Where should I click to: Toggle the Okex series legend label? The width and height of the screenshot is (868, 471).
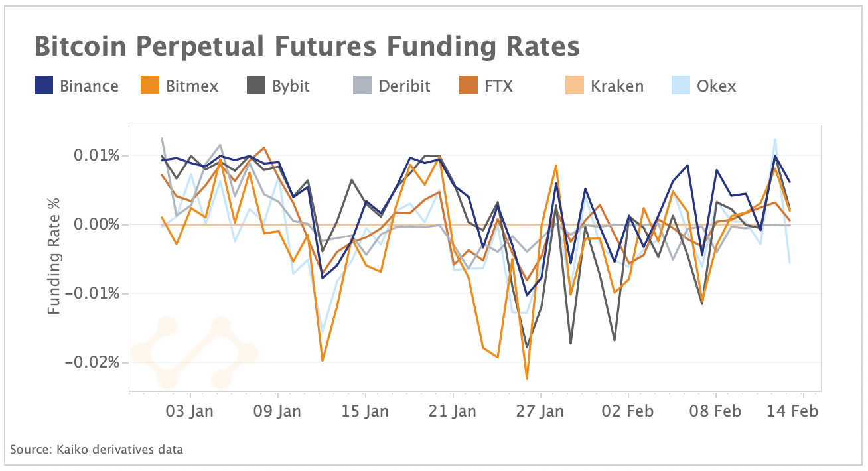[717, 86]
